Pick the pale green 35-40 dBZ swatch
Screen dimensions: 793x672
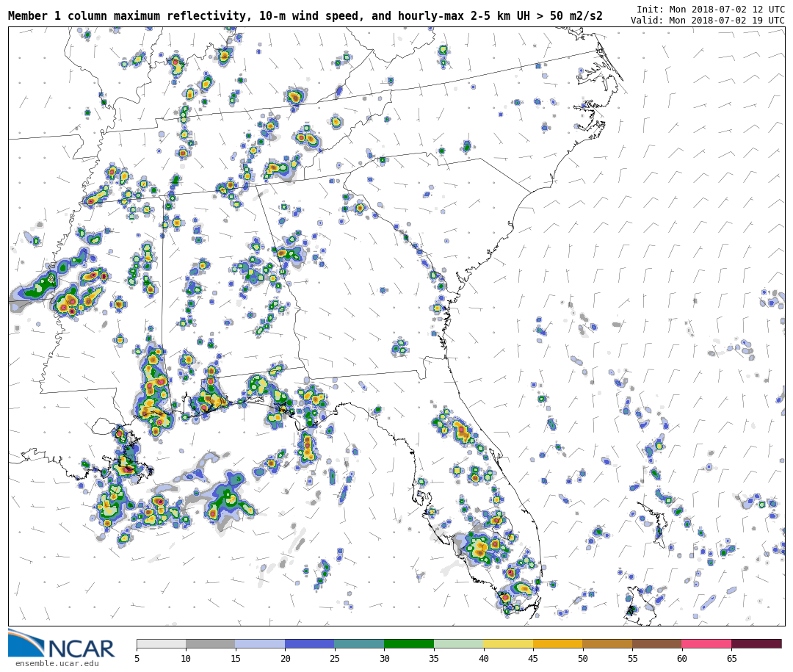click(459, 643)
